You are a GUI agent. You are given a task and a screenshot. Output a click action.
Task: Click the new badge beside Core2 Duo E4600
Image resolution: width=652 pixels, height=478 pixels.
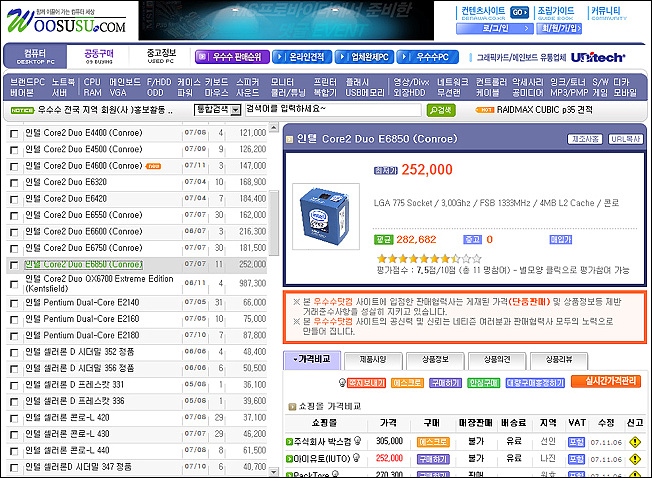[x=153, y=166]
